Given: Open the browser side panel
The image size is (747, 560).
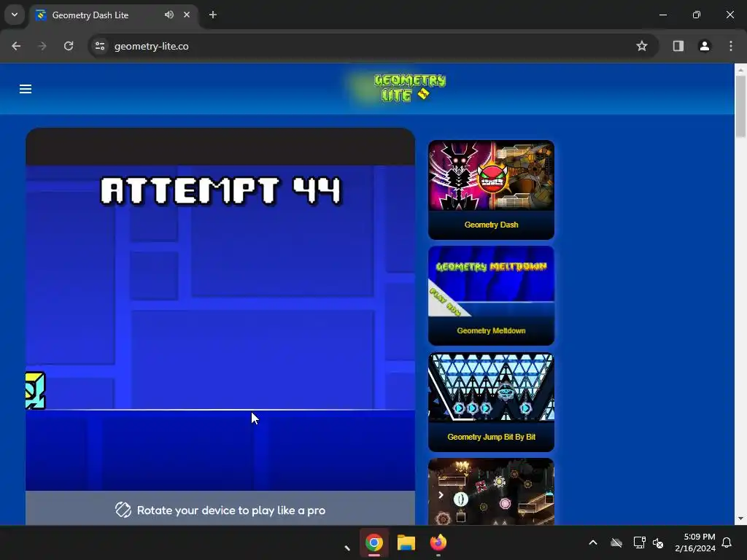Looking at the screenshot, I should tap(678, 46).
